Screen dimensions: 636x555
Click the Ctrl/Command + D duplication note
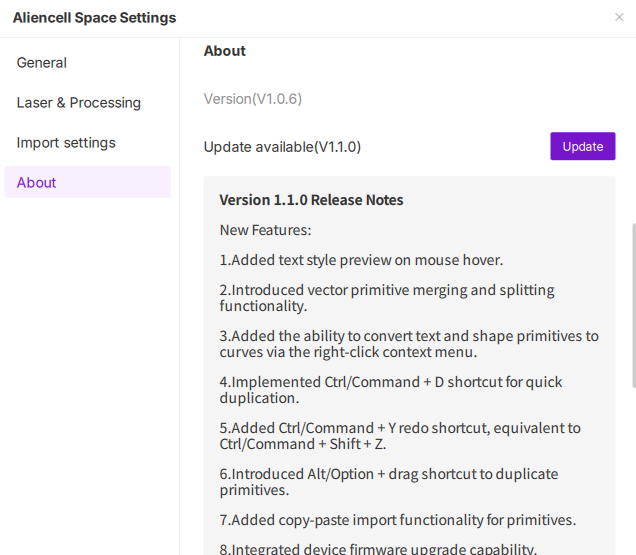pyautogui.click(x=390, y=390)
